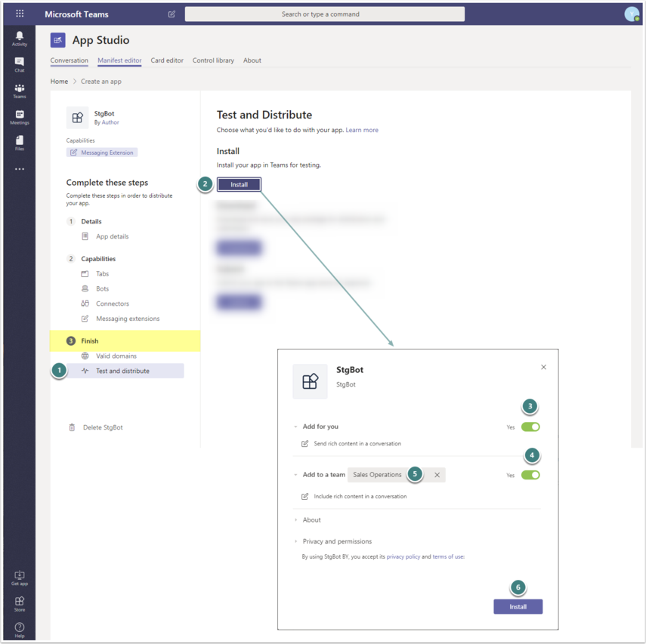Click the Get app sidebar icon
The width and height of the screenshot is (646, 644).
20,578
